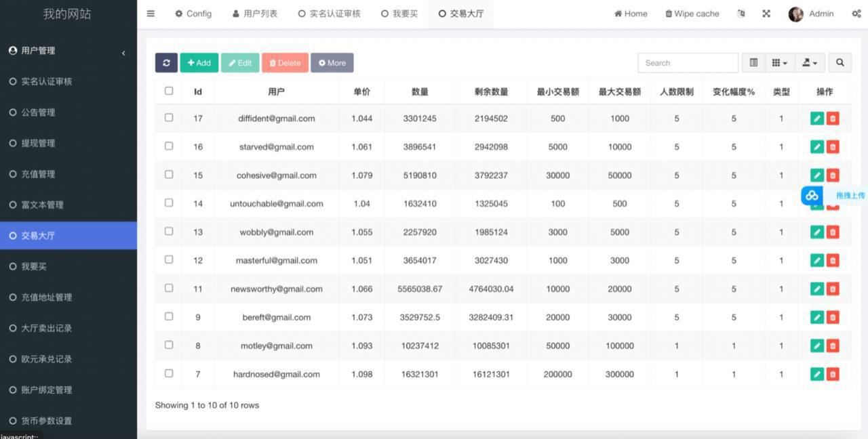Viewport: 868px width, 439px height.
Task: Delete row with cohesive@gmail.com
Action: pyautogui.click(x=833, y=175)
